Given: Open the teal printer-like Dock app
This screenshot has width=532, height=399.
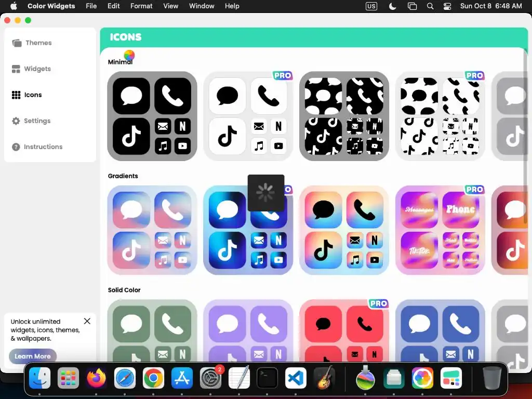Looking at the screenshot, I should click(394, 378).
